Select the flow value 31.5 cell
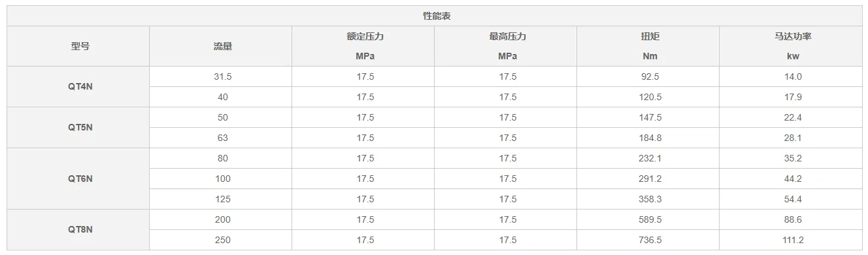Image resolution: width=868 pixels, height=255 pixels. click(222, 76)
